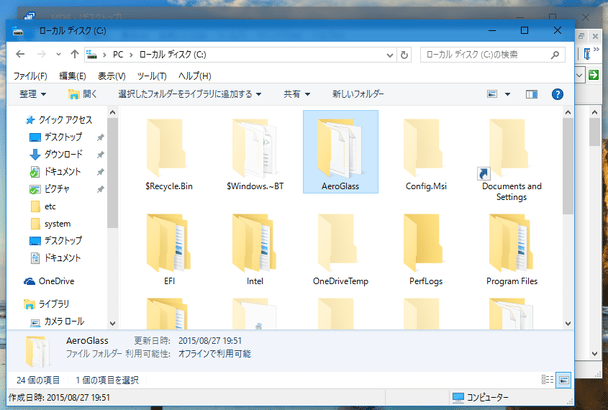Toggle the preview pane
Image resolution: width=608 pixels, height=410 pixels.
pyautogui.click(x=532, y=94)
